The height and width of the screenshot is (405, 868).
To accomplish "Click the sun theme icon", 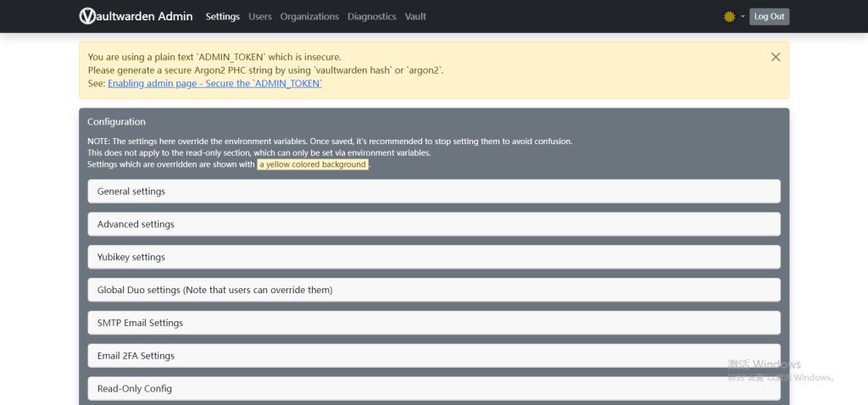I will click(x=729, y=16).
